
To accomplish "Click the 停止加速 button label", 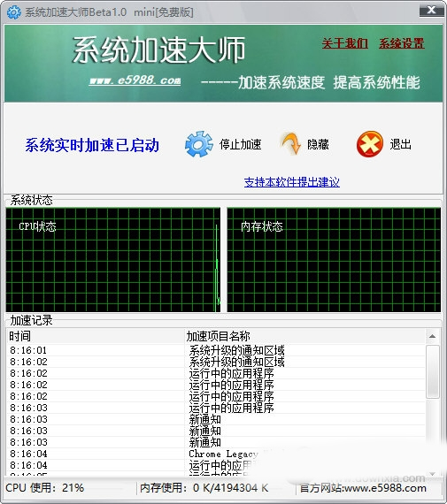I will (241, 145).
